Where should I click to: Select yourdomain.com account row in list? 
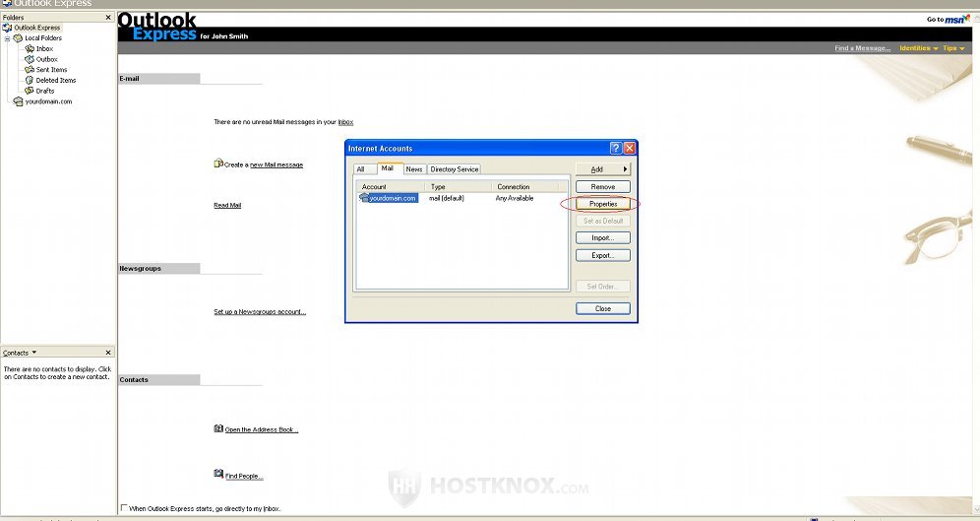point(461,198)
